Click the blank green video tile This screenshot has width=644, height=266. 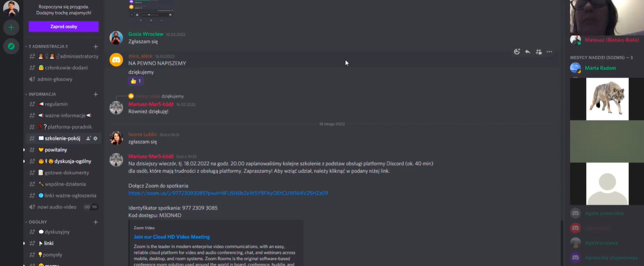point(607,141)
